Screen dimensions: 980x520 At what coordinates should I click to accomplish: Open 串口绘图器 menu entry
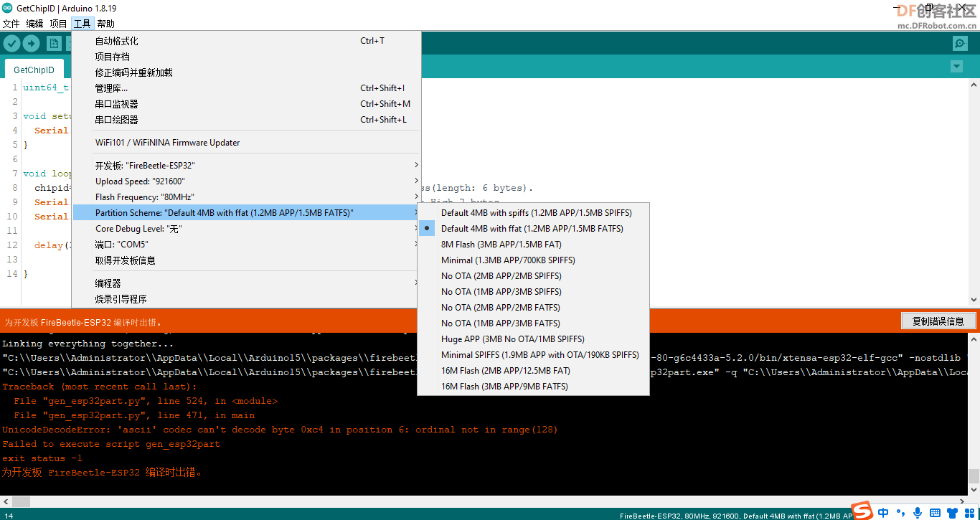click(245, 120)
